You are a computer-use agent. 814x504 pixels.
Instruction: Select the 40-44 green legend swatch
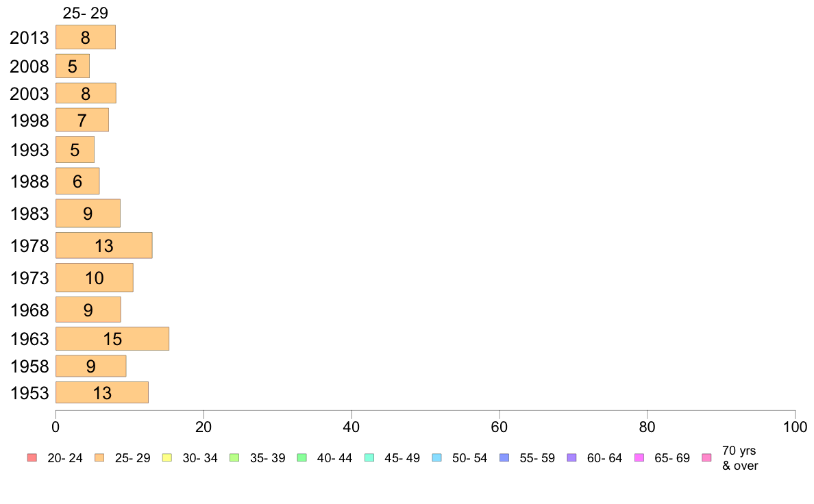(301, 458)
